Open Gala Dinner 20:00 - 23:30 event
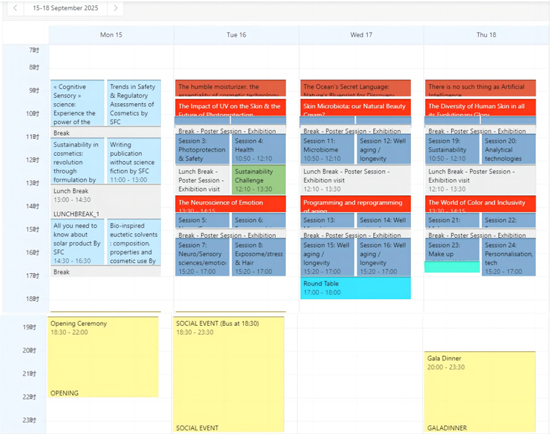The width and height of the screenshot is (550, 434). (x=480, y=392)
